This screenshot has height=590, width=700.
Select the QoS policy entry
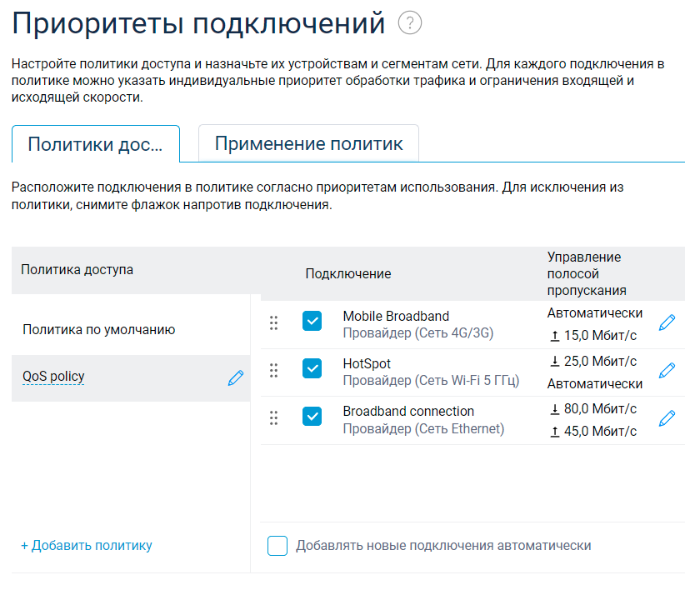53,377
